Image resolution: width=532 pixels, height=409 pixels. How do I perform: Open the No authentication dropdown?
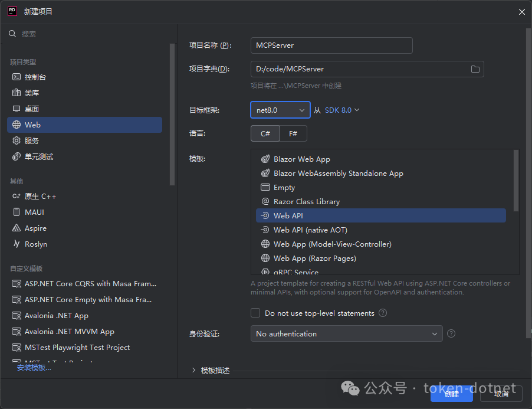pyautogui.click(x=347, y=334)
